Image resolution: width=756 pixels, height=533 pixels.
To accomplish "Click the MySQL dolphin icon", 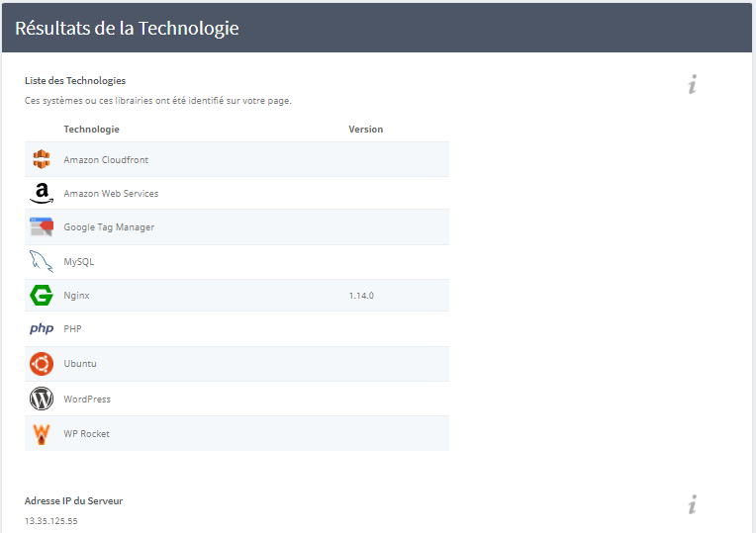I will pyautogui.click(x=42, y=262).
